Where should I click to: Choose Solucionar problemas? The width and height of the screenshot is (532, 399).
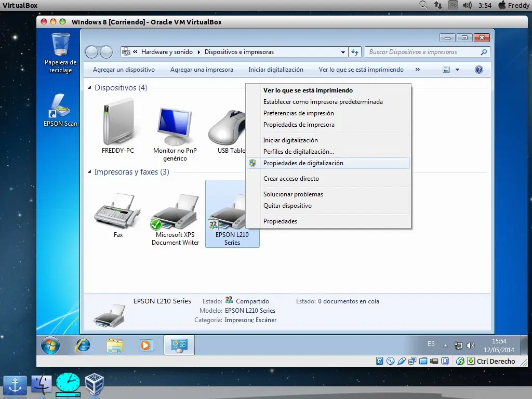tap(328, 194)
